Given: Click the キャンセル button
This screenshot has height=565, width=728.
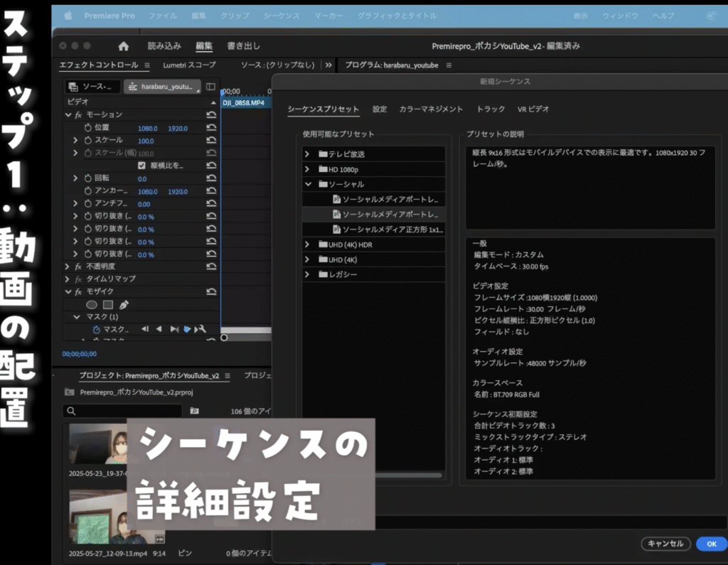Looking at the screenshot, I should click(x=665, y=544).
